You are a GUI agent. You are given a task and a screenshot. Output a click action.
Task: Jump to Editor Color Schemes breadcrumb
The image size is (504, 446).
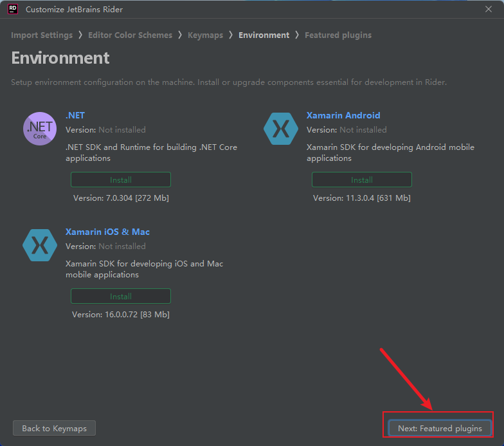point(130,35)
